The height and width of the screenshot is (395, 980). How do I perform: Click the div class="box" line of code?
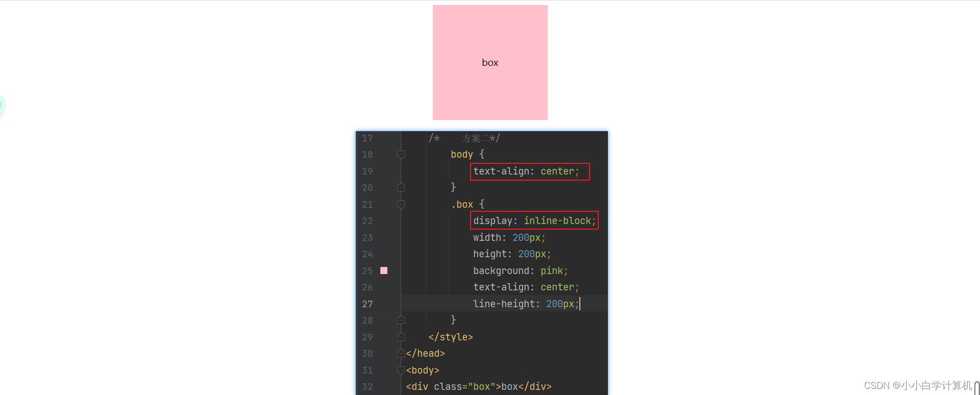479,387
